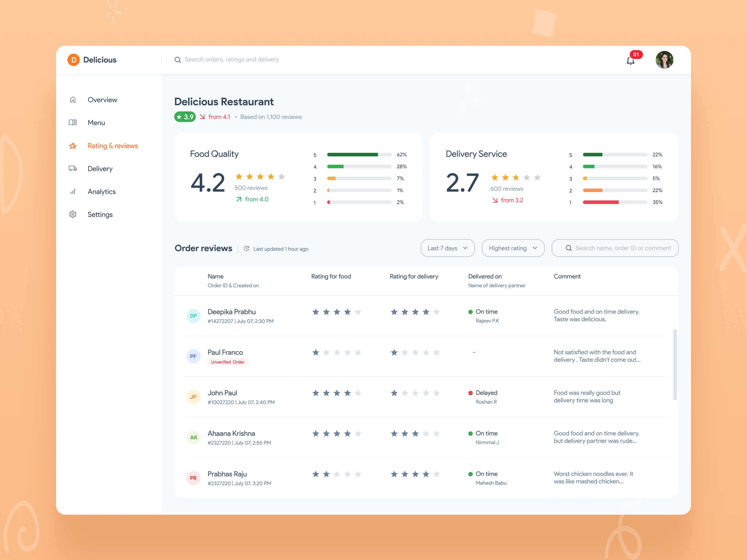Screen dimensions: 747x560
Task: Click the clock icon beside Last updated
Action: point(247,248)
